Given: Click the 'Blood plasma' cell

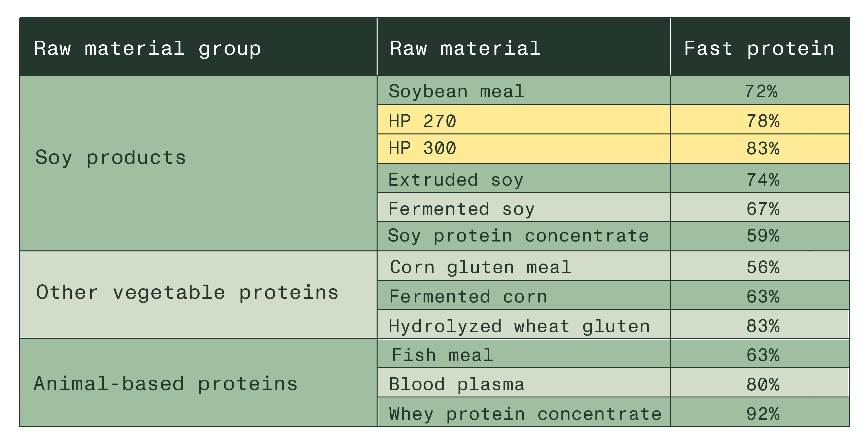Looking at the screenshot, I should [x=457, y=384].
